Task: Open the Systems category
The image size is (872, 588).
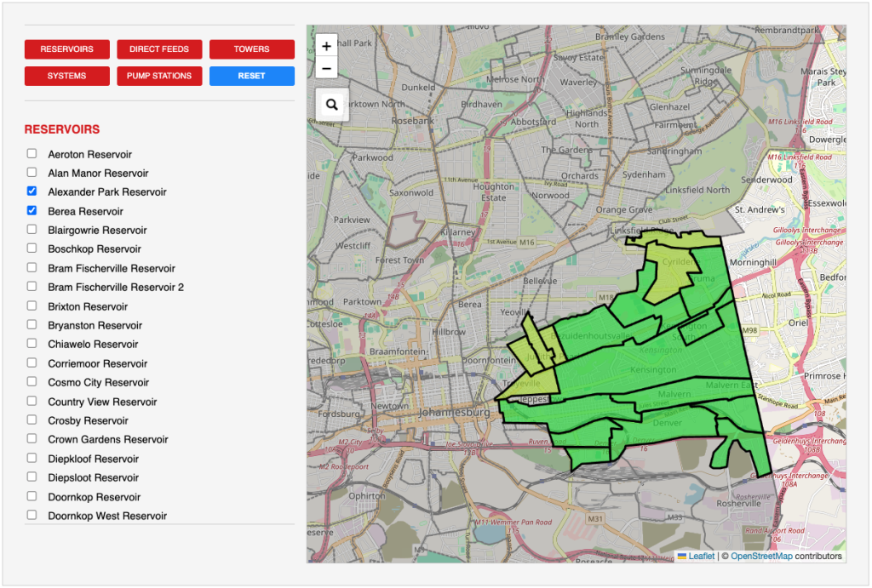Action: point(66,76)
